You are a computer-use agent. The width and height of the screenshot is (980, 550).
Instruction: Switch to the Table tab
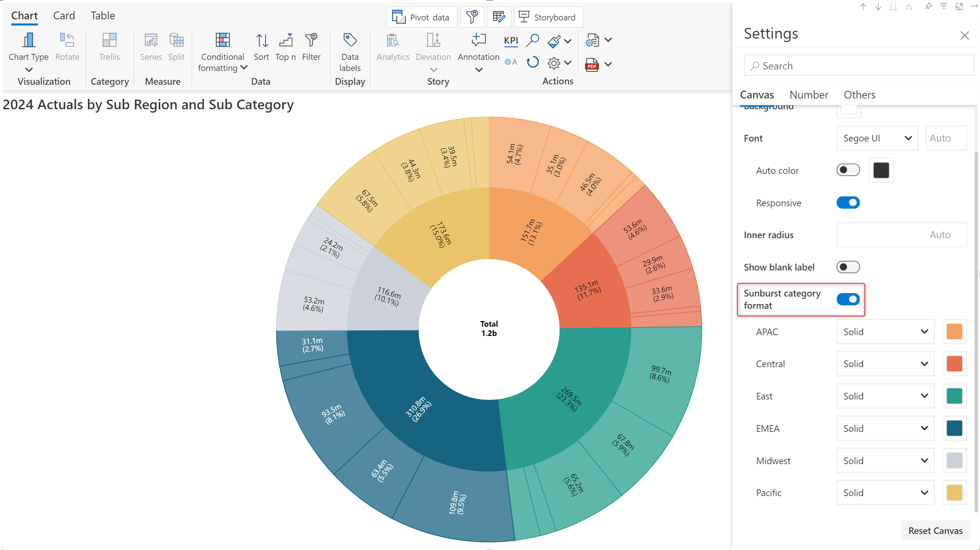pos(102,16)
